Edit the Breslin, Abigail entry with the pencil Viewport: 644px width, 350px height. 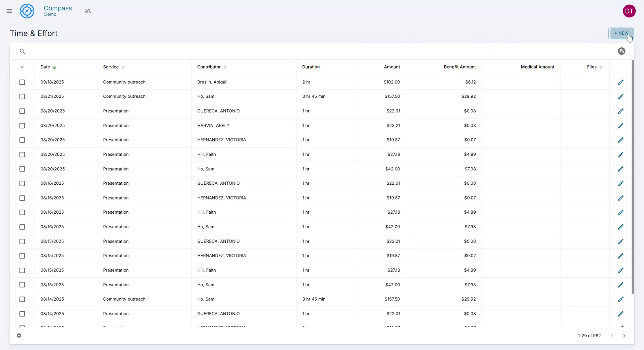click(621, 82)
